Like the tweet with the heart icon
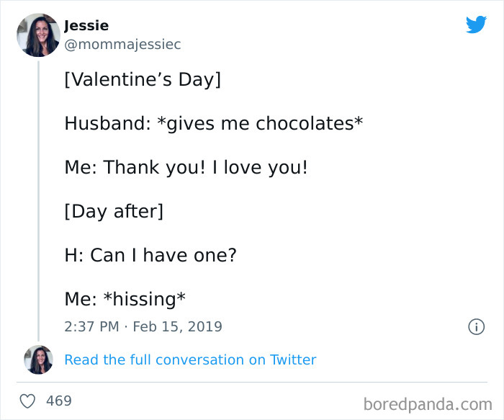Screen dimensions: 504x420 tap(27, 401)
